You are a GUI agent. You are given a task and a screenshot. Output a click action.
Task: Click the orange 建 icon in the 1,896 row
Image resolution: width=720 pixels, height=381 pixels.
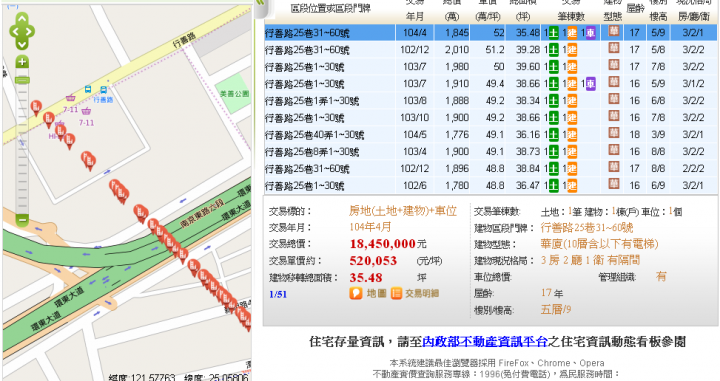click(572, 168)
